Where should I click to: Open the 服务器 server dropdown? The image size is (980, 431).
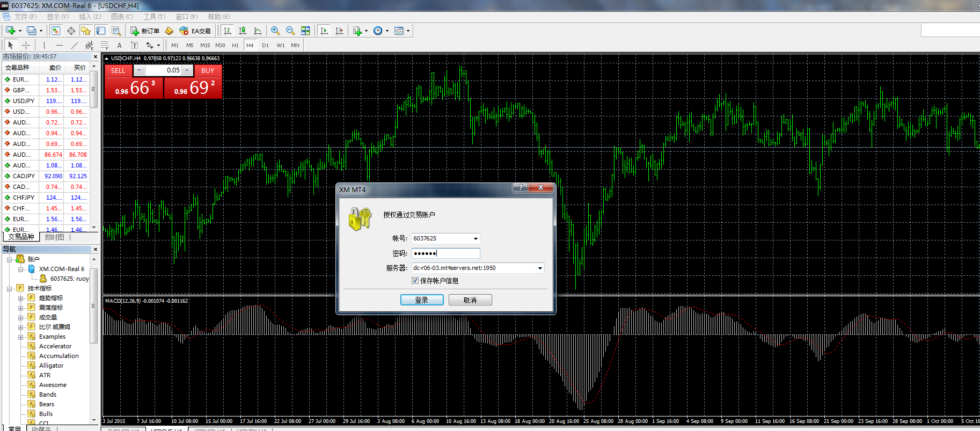(540, 268)
